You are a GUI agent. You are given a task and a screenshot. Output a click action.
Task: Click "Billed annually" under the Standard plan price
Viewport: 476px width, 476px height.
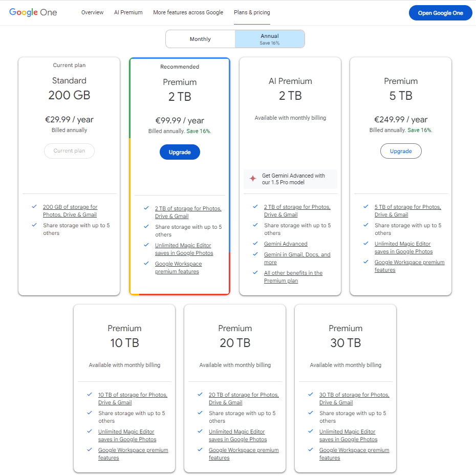pos(69,130)
